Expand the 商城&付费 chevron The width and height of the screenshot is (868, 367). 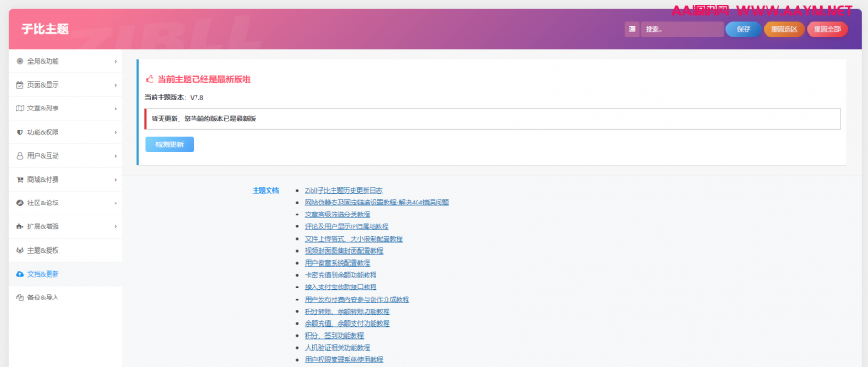pos(116,180)
